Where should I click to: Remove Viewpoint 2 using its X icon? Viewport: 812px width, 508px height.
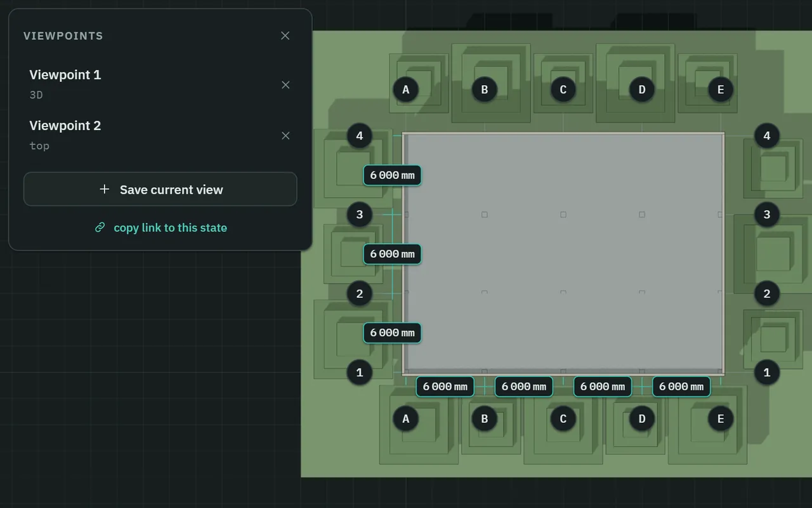pos(285,135)
